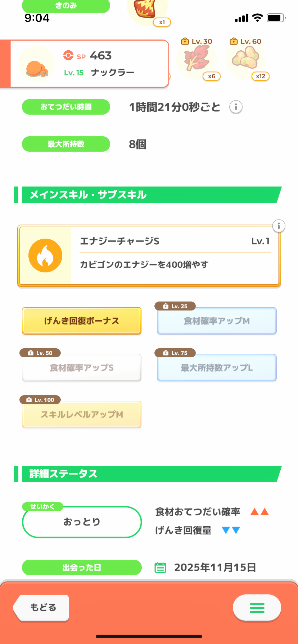
Task: Tap the 最大所持数 label
Action: tap(66, 144)
